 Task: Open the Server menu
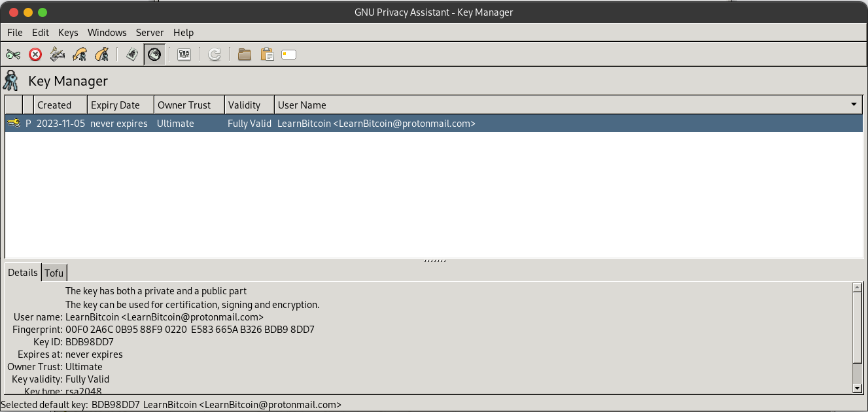click(x=150, y=32)
